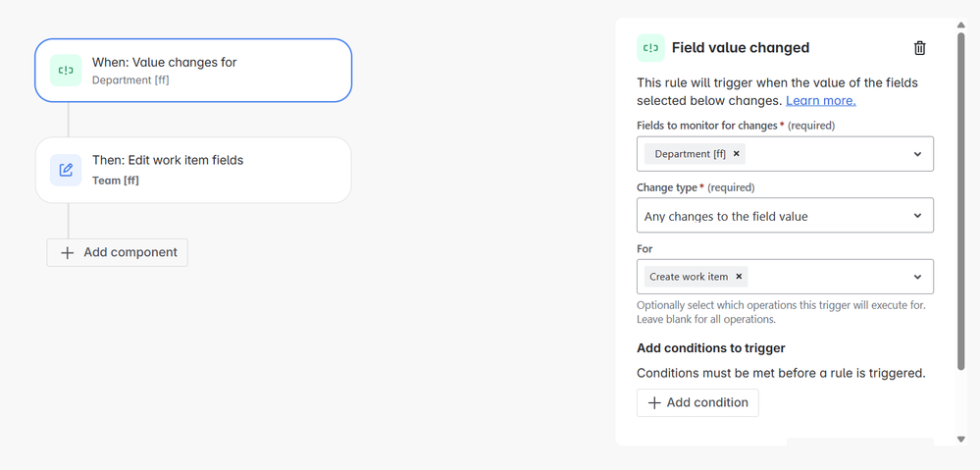Click the panel scrollbar thumb

(x=961, y=196)
